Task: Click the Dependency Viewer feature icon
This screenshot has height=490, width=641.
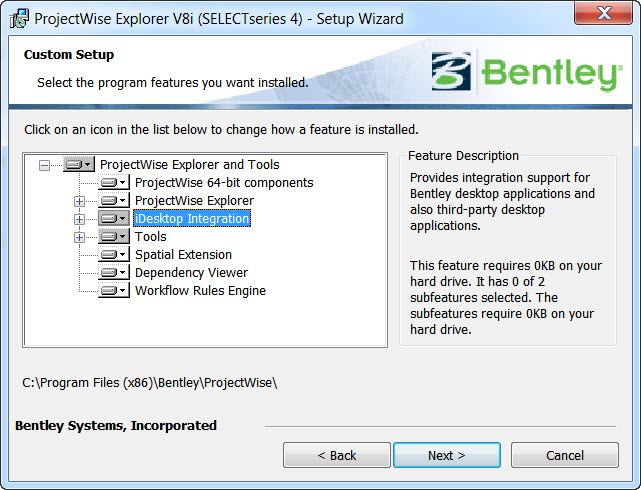Action: [x=114, y=273]
